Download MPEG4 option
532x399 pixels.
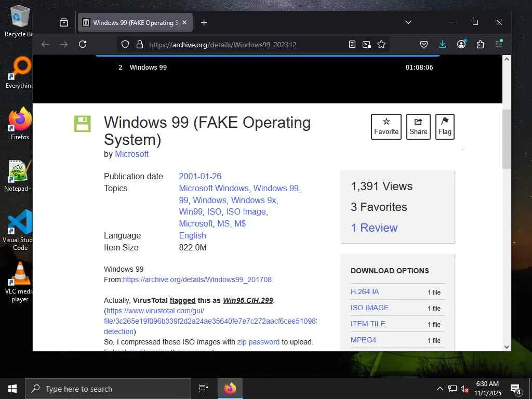point(363,340)
